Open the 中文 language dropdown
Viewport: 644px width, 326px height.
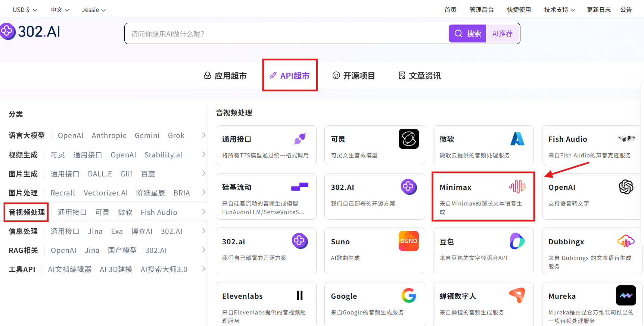(60, 10)
